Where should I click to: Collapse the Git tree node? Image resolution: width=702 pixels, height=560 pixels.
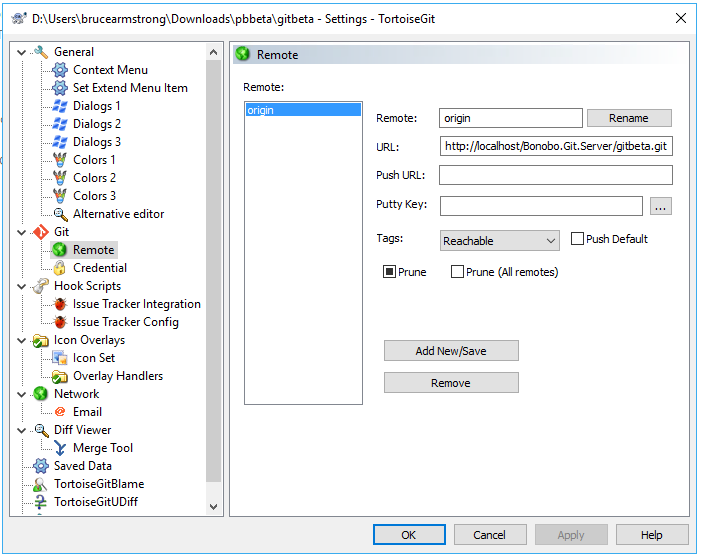click(x=21, y=232)
